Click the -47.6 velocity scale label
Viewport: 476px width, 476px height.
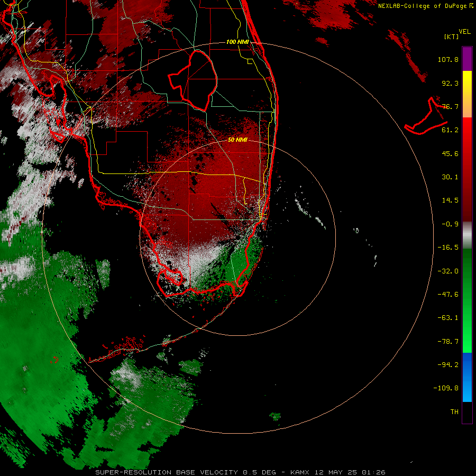448,295
